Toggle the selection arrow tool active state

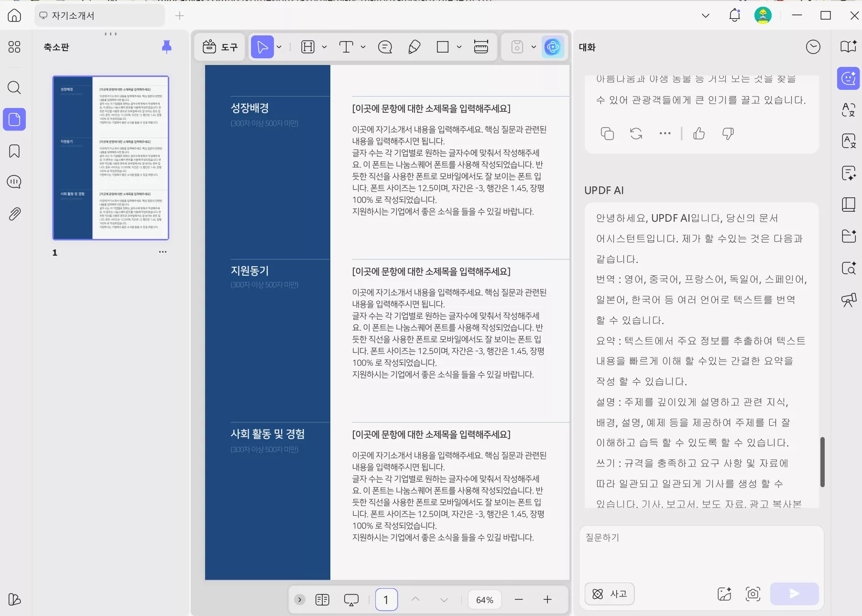click(262, 47)
